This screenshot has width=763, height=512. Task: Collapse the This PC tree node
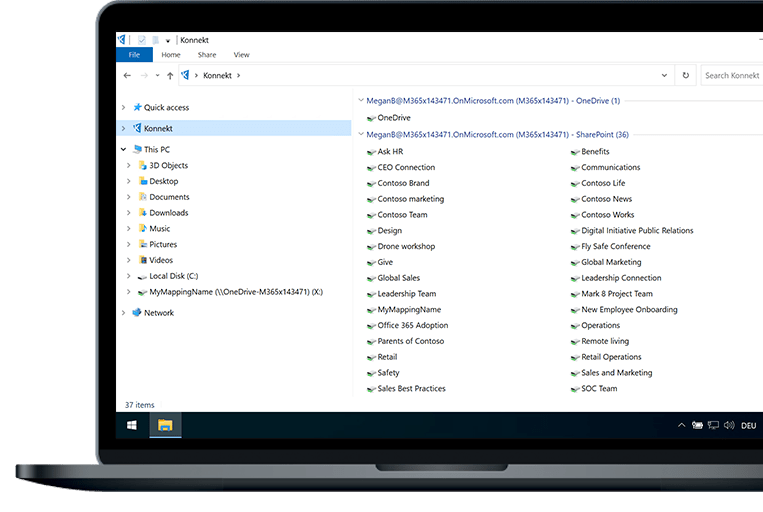pos(124,149)
